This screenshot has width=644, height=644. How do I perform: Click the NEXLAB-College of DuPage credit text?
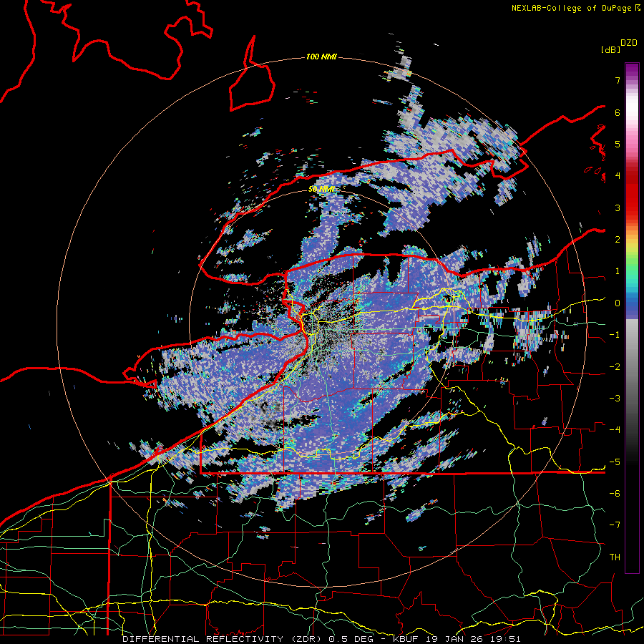tap(572, 8)
